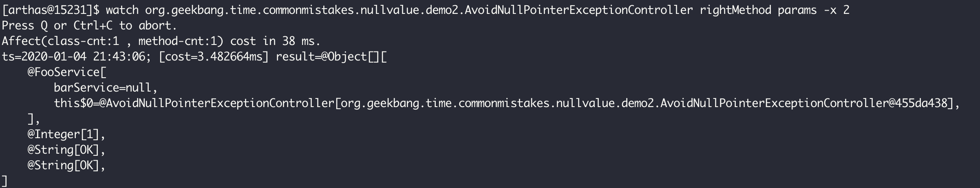Click the first @String[OK] entry
Viewport: 980px width, 188px height.
pyautogui.click(x=66, y=150)
